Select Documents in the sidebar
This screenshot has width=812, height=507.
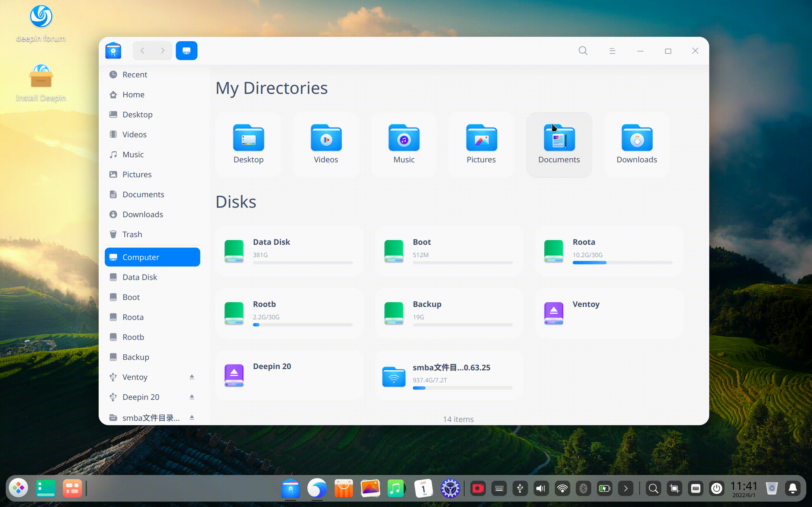(152, 194)
